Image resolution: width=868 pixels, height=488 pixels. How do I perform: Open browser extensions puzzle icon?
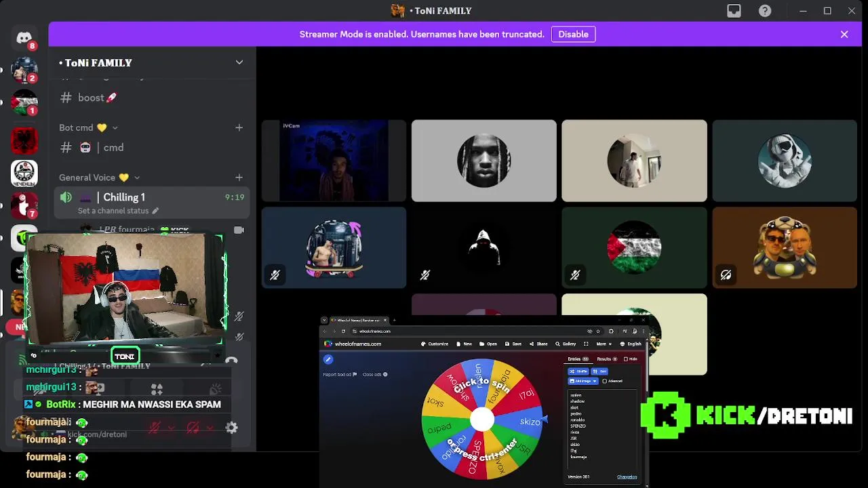611,331
